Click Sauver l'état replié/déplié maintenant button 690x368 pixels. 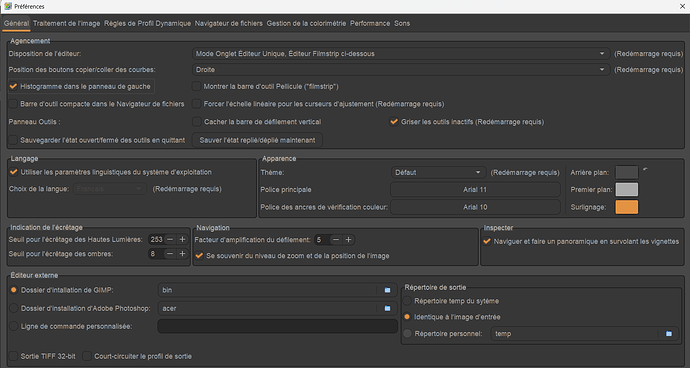(x=257, y=140)
